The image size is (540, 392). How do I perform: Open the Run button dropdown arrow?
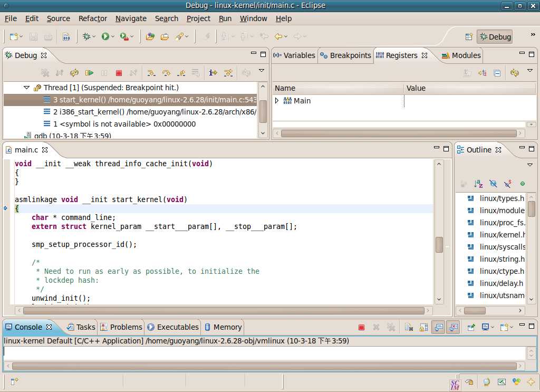point(114,36)
